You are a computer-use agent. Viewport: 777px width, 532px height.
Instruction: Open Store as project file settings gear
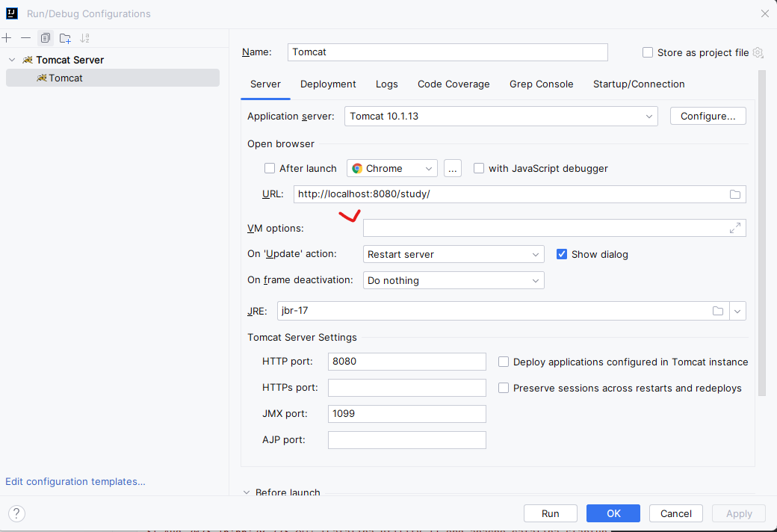coord(758,52)
